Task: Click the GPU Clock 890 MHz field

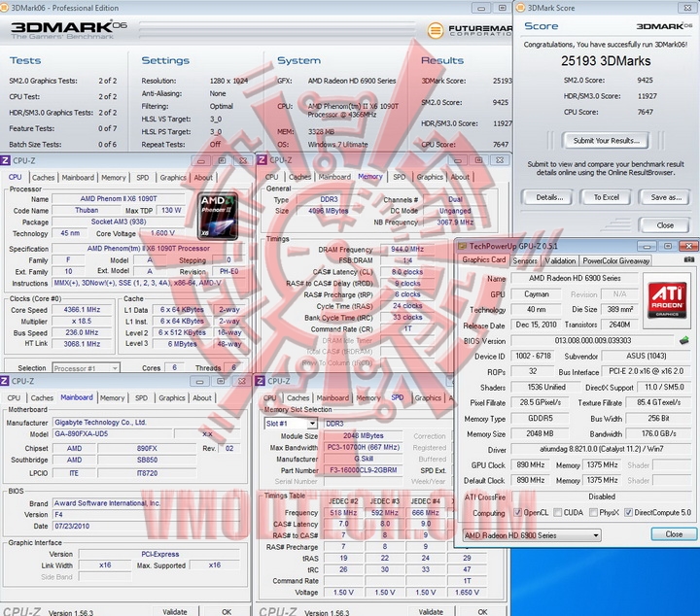Action: point(531,465)
